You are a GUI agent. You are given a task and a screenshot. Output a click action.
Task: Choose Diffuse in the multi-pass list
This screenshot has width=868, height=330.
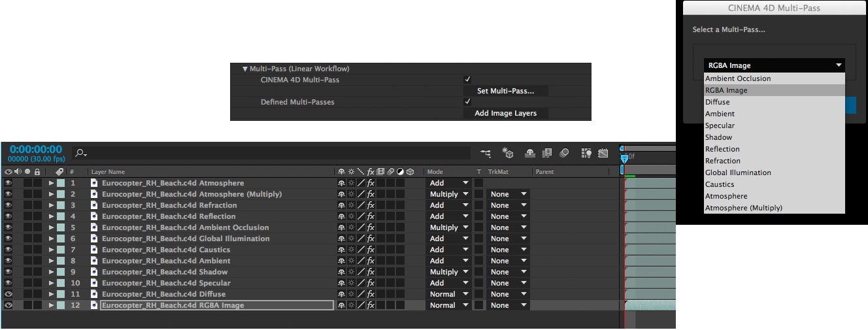(774, 102)
